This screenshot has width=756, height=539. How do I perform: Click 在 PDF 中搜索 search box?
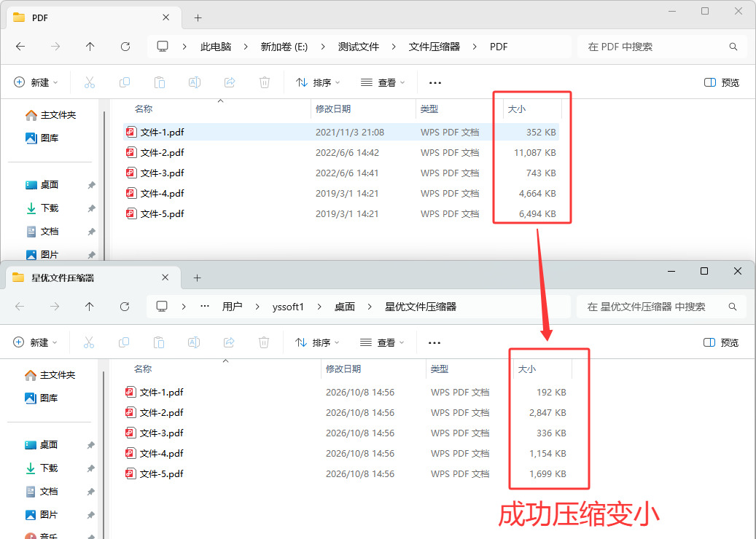pos(663,47)
